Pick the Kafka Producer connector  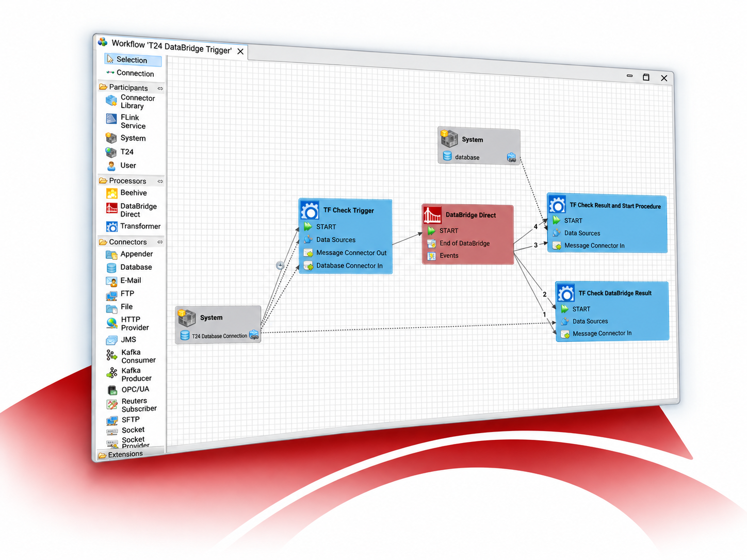click(129, 374)
